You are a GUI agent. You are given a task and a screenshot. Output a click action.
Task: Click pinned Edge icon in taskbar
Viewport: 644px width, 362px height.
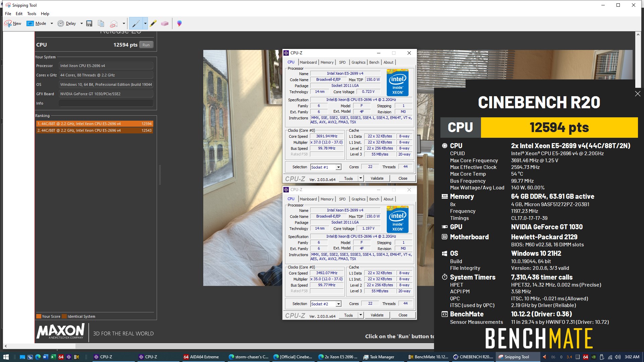click(x=38, y=357)
